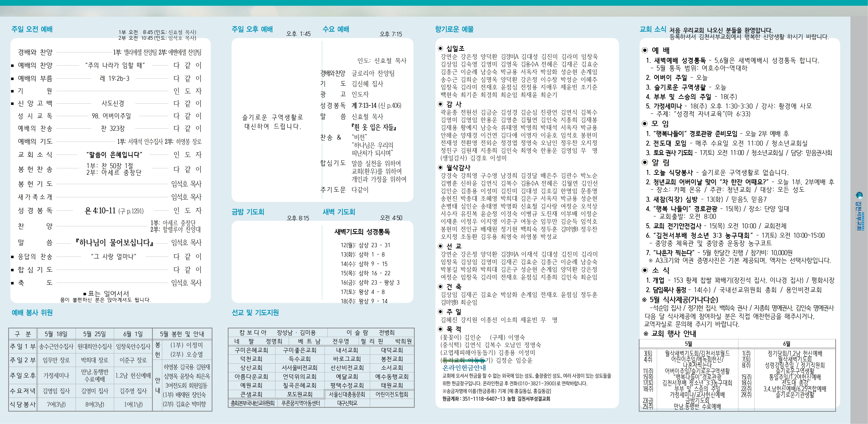
Task: Click “나혼자 찍는다” notice item
Action: click(x=719, y=253)
